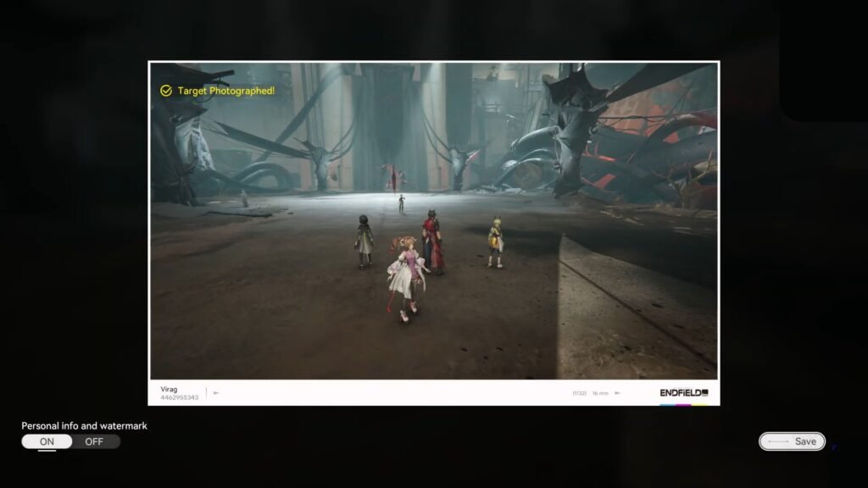The height and width of the screenshot is (488, 868).
Task: Click the dark-haired character on the left
Action: [x=364, y=241]
